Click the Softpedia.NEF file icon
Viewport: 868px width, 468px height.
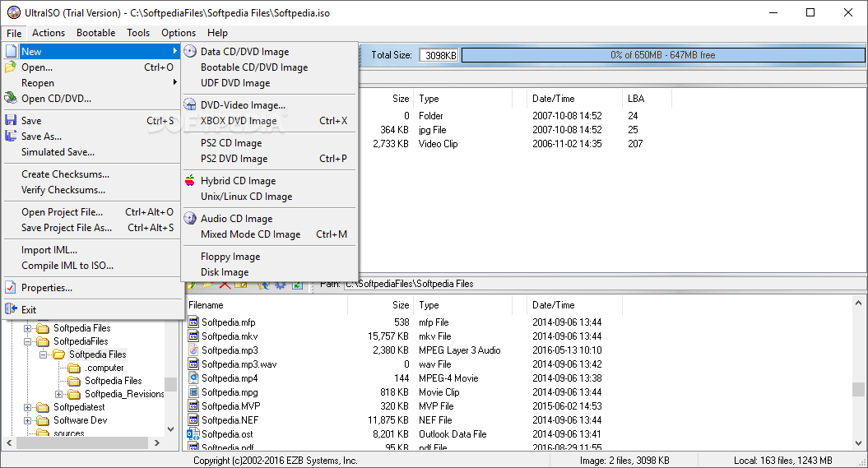193,419
